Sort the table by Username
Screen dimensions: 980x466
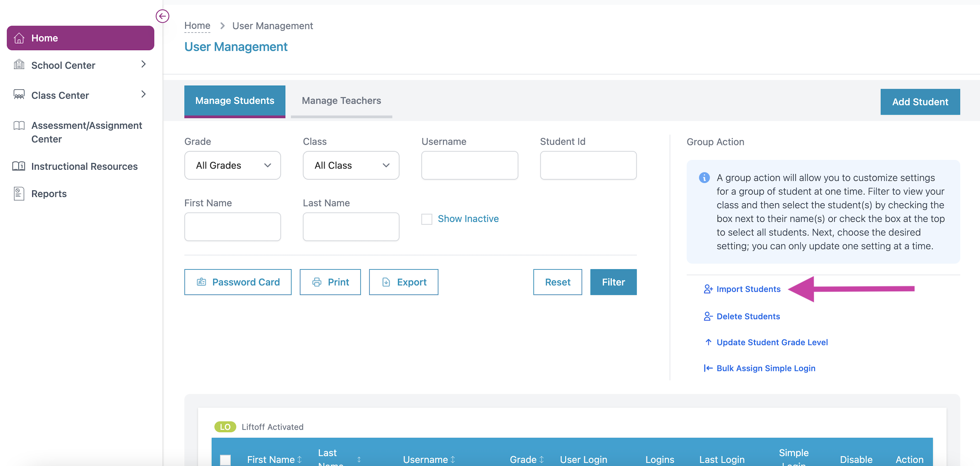tap(453, 460)
